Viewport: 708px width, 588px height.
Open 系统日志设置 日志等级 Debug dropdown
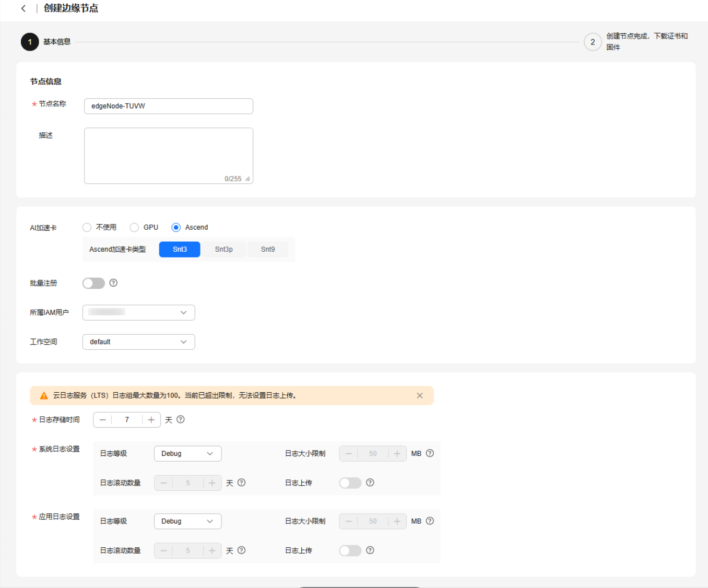(x=187, y=453)
